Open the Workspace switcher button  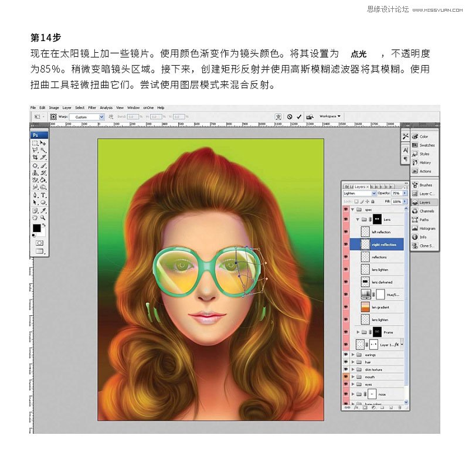pyautogui.click(x=329, y=116)
